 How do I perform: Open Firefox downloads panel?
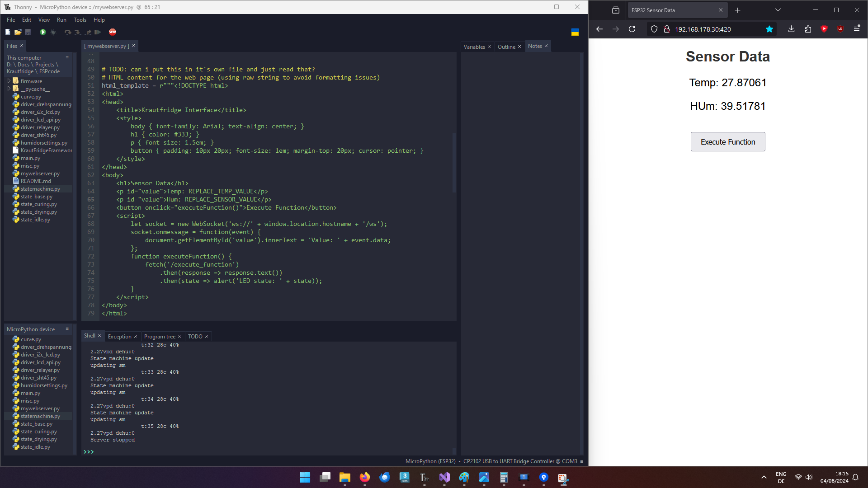[x=792, y=29]
